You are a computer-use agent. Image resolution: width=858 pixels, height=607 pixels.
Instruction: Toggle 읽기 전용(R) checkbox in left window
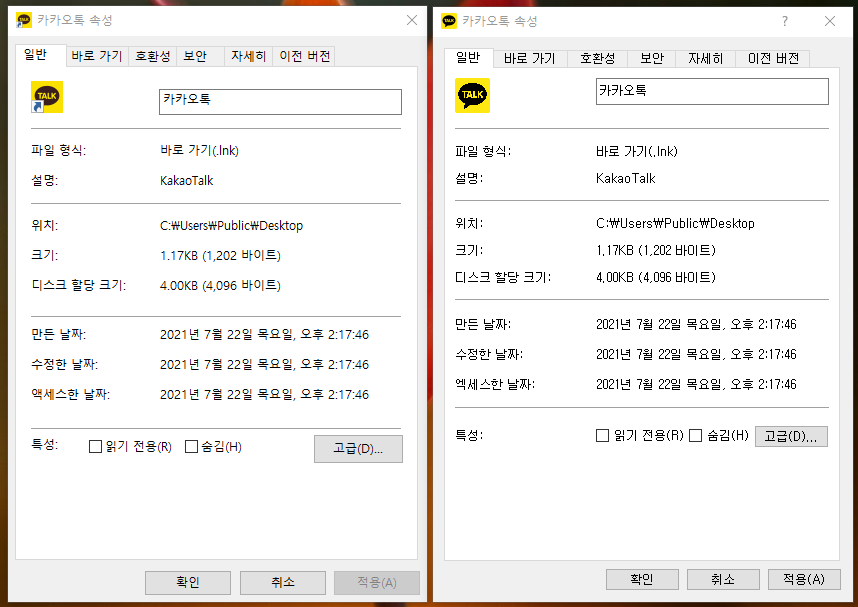click(95, 447)
